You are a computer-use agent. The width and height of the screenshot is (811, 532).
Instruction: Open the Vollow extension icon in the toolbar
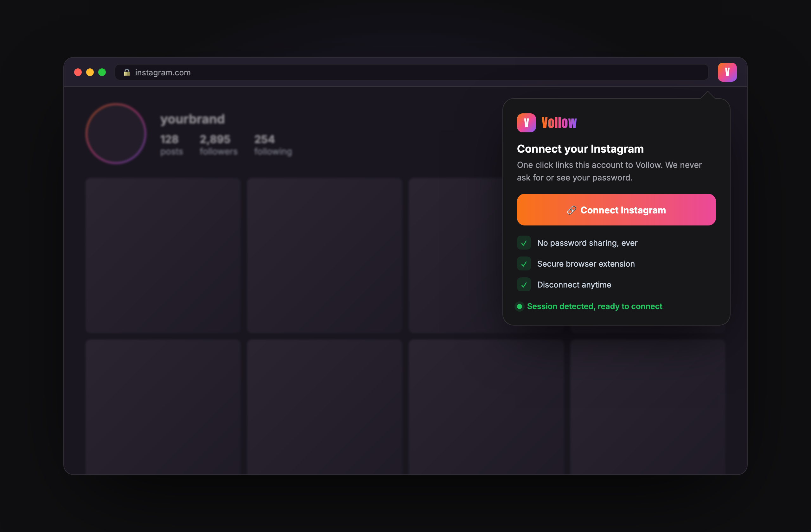727,72
